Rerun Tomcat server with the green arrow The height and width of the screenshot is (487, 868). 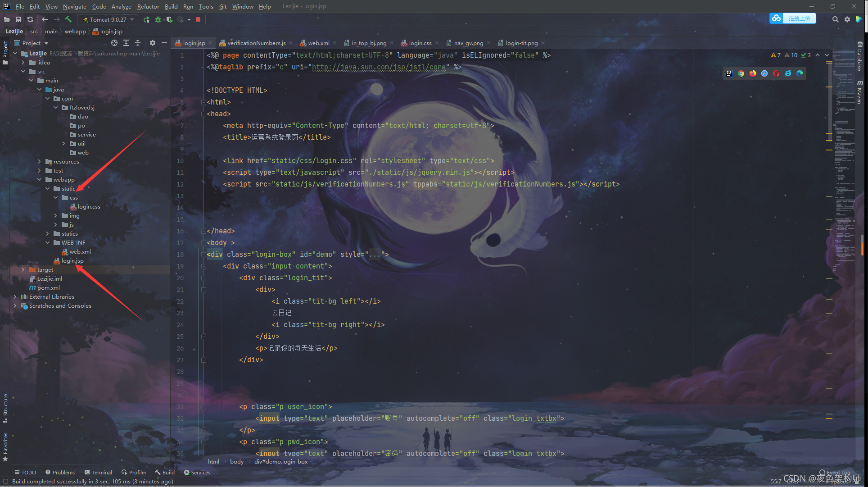point(146,19)
